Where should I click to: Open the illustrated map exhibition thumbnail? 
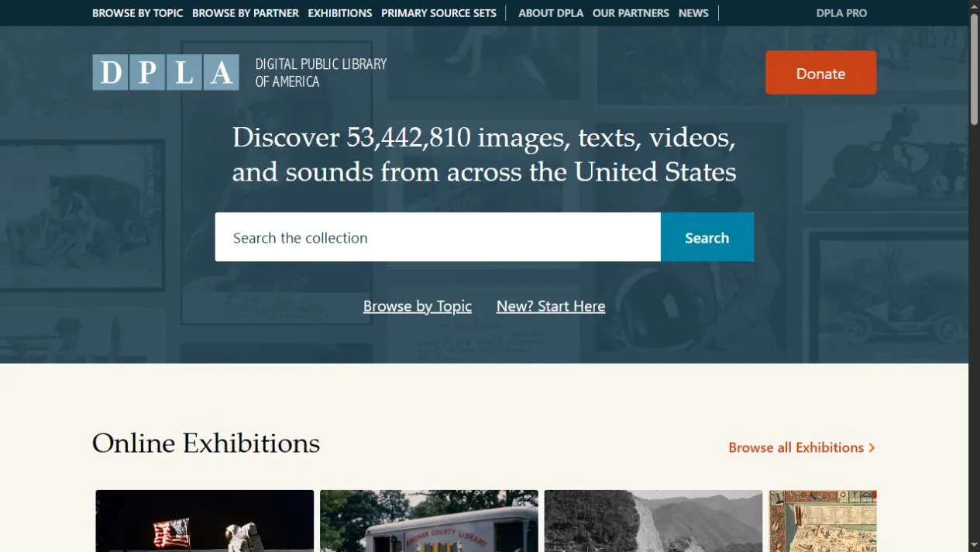823,521
